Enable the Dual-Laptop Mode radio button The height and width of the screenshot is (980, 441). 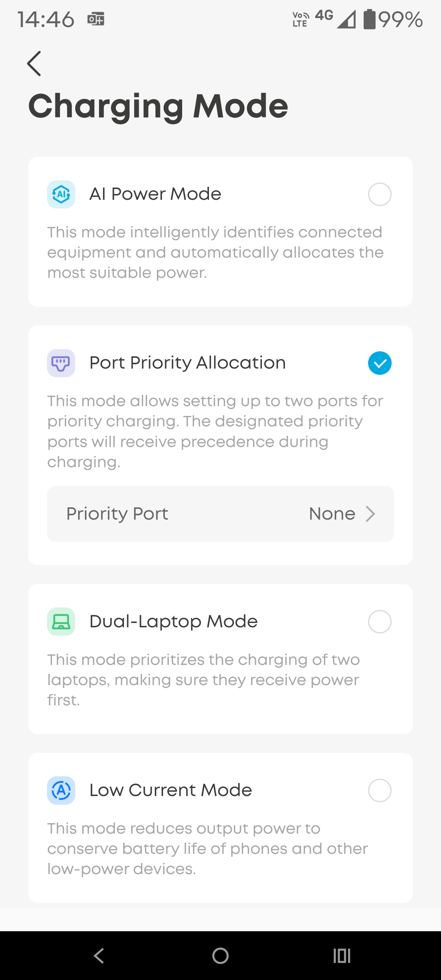pos(379,622)
